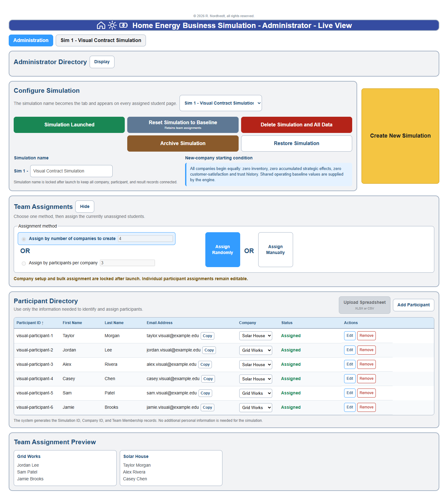Click the Simulation Launched button
The height and width of the screenshot is (504, 448).
[69, 125]
